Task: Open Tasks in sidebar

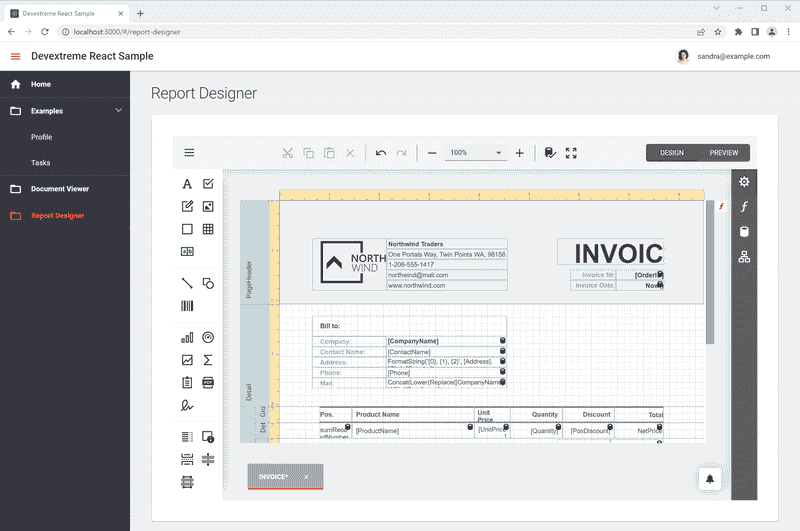Action: click(x=65, y=163)
